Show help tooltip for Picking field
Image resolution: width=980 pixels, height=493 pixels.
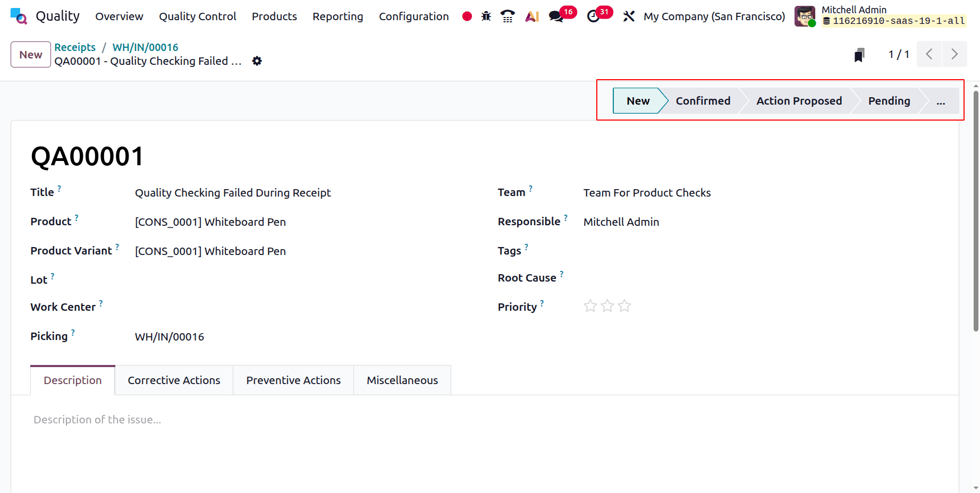click(73, 332)
